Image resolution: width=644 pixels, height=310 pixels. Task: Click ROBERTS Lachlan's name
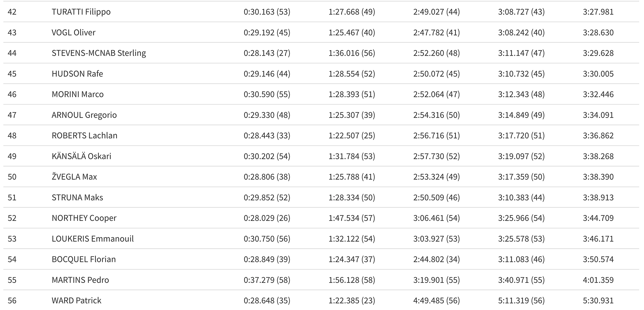point(84,136)
